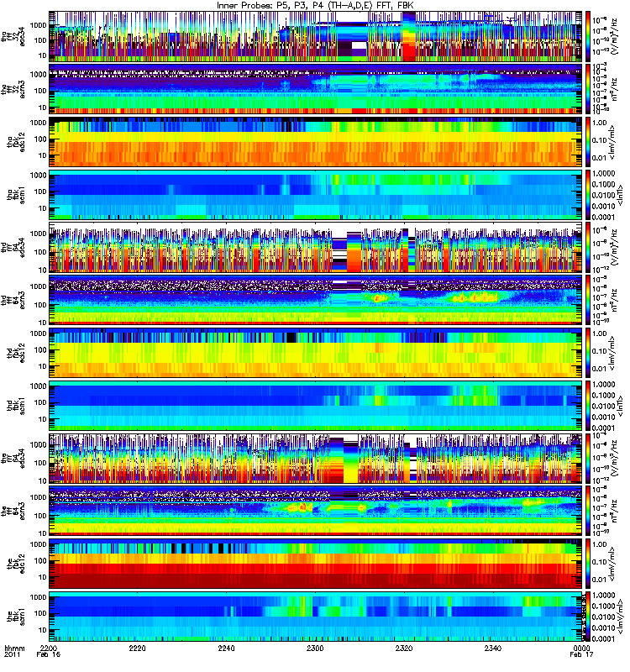630x672 pixels.
Task: Click the 'thd fff 64 edc34' axis label
Action: point(13,248)
